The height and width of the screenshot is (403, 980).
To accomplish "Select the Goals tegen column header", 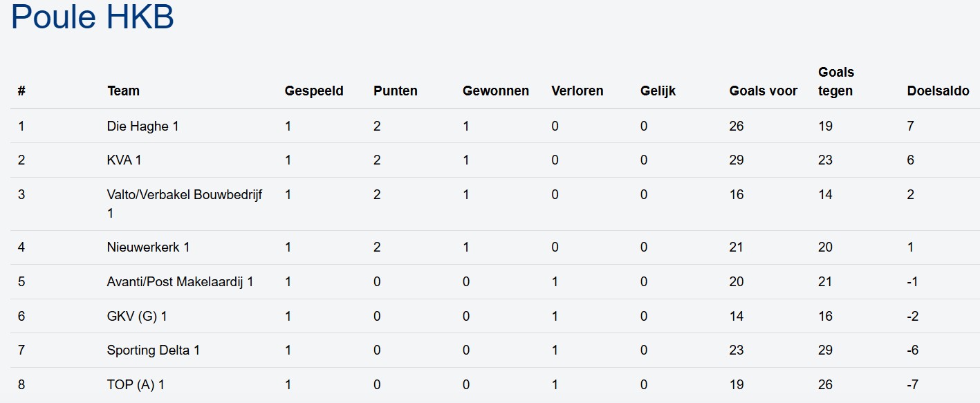I will pos(835,82).
